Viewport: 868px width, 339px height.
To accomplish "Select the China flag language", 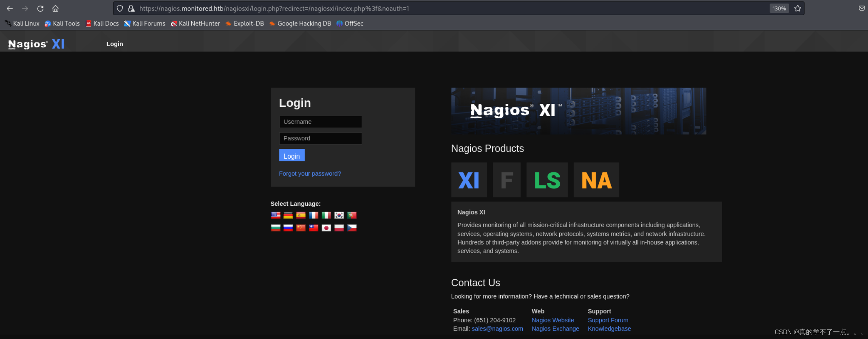I will click(301, 228).
